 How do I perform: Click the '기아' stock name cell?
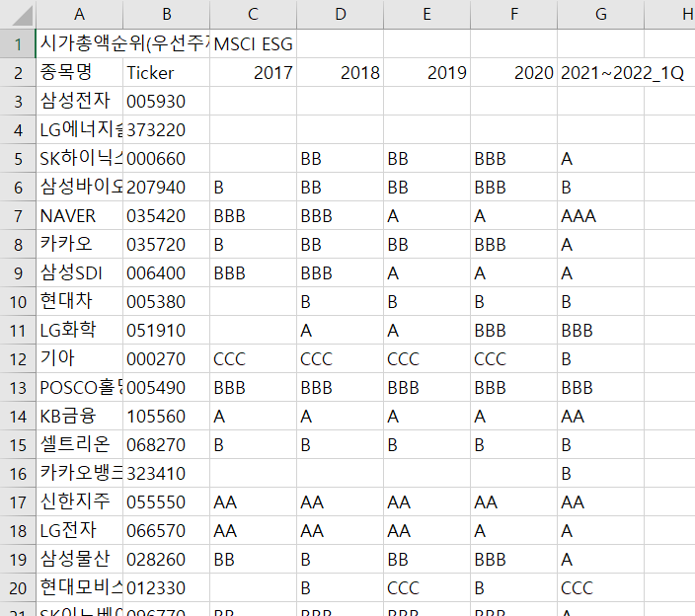pyautogui.click(x=79, y=358)
